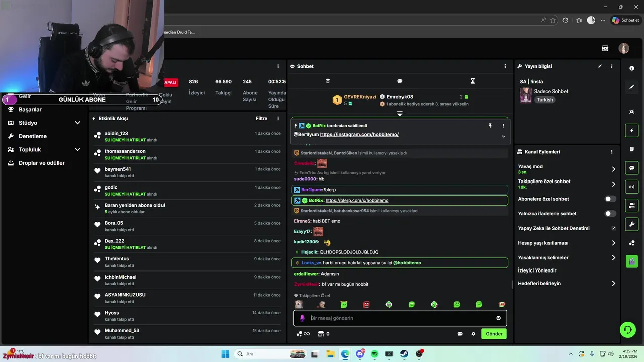Screen dimensions: 644x362
Task: Unpin the BotRix pinned message via pin icon
Action: click(490, 126)
